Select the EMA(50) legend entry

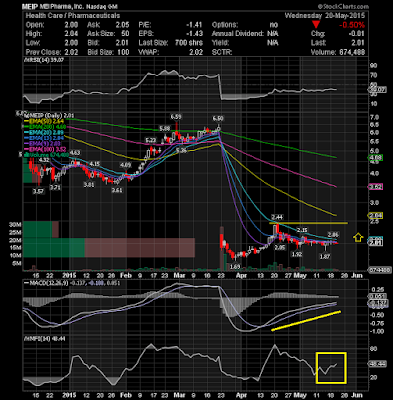coord(45,121)
